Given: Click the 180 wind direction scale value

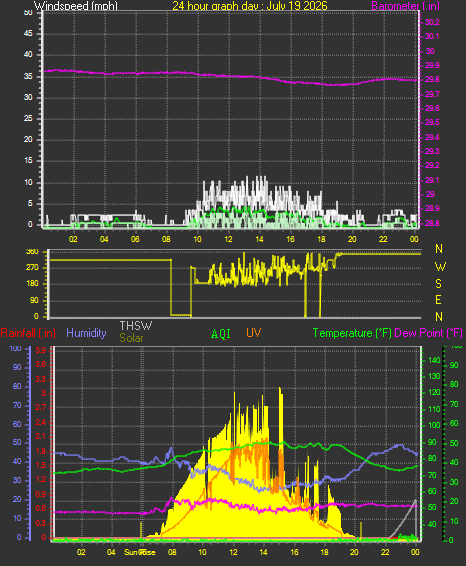Looking at the screenshot, I should [x=32, y=284].
